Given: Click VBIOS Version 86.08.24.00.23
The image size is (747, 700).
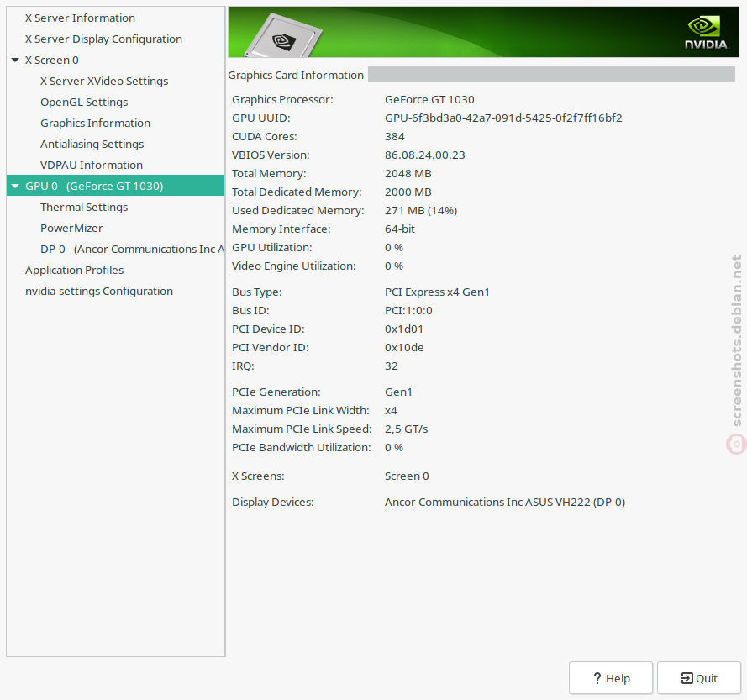Looking at the screenshot, I should (x=425, y=155).
